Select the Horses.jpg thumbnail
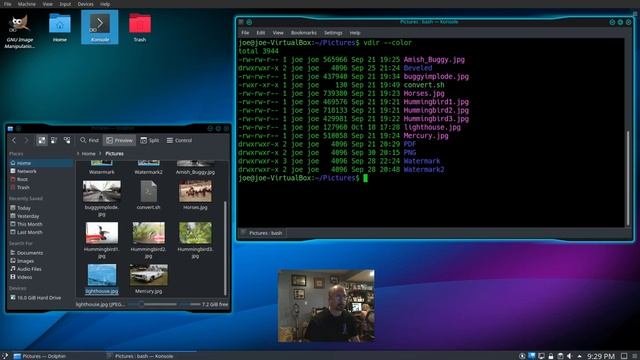640x360 pixels. point(195,191)
